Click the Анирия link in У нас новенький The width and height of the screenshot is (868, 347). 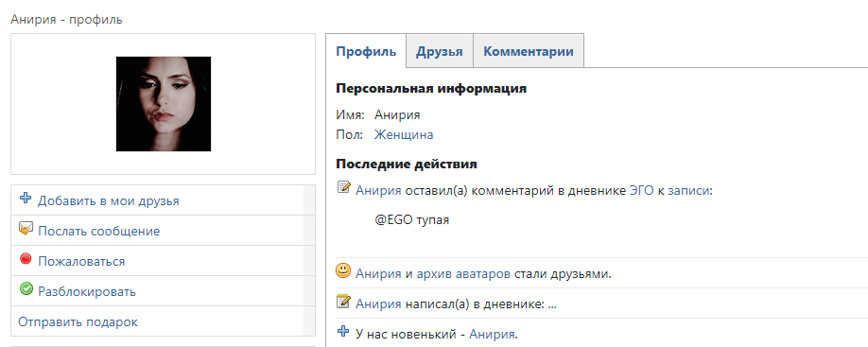click(492, 335)
